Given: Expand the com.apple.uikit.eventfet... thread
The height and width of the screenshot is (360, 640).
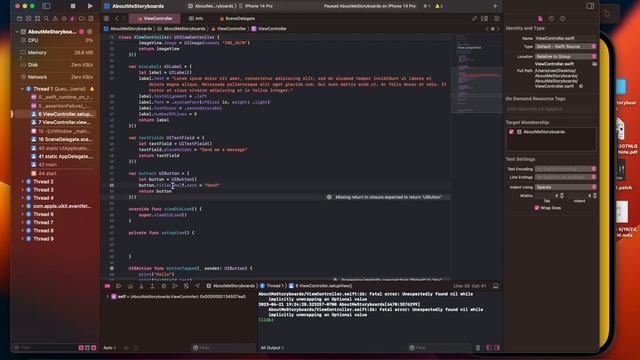Looking at the screenshot, I should tap(22, 206).
